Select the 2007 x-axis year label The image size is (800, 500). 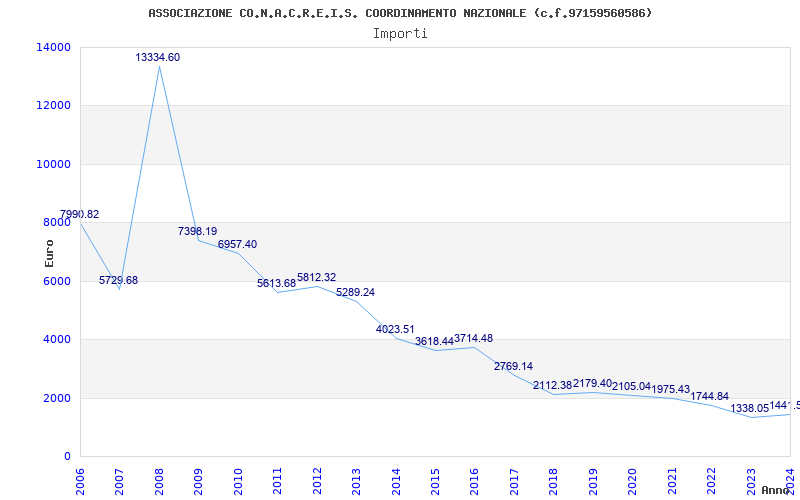click(119, 481)
